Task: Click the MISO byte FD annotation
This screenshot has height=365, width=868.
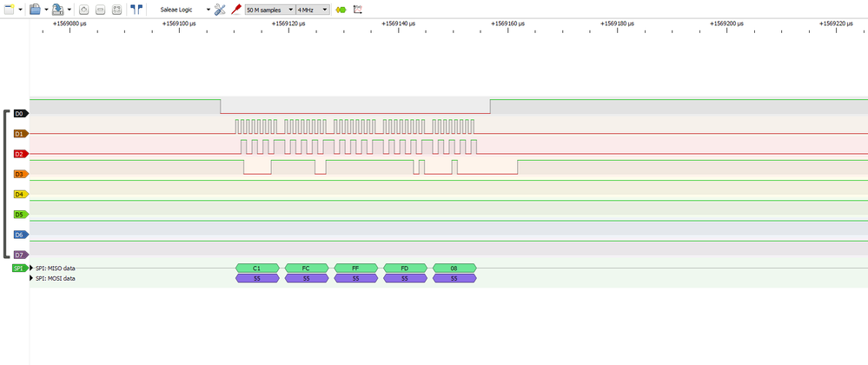Action: tap(405, 268)
